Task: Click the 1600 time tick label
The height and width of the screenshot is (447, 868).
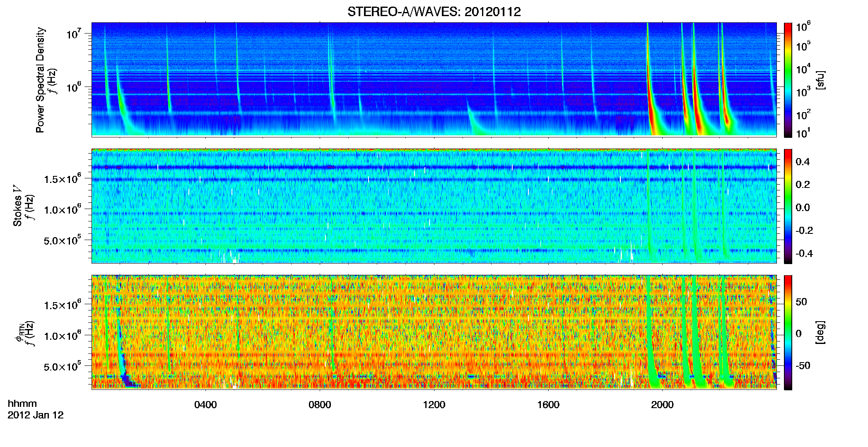Action: click(548, 404)
